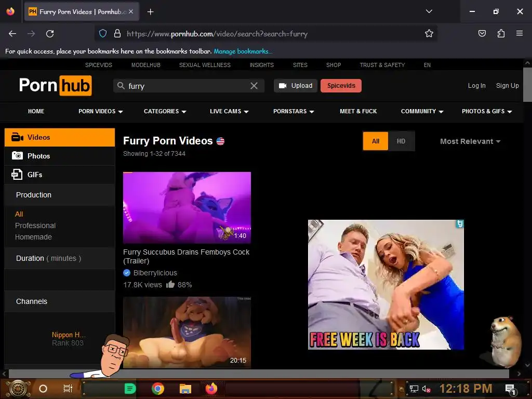The height and width of the screenshot is (399, 532).
Task: Reload the page with the refresh icon
Action: (x=50, y=34)
